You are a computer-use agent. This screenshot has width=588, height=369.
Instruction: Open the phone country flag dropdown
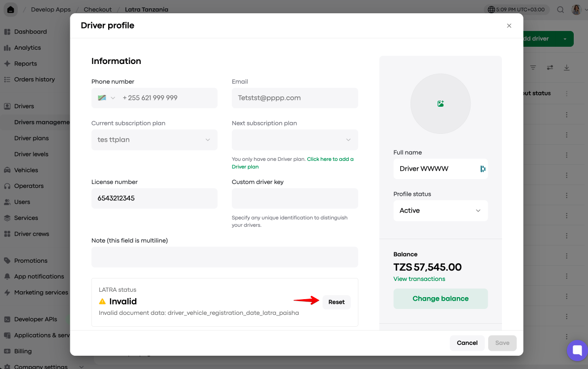pyautogui.click(x=107, y=98)
